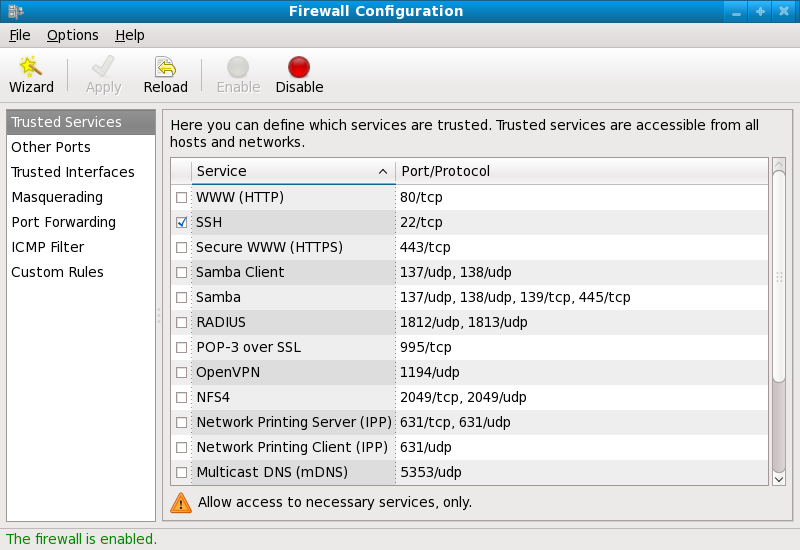Sort by the Service column header
Viewport: 800px width, 550px height.
click(292, 171)
